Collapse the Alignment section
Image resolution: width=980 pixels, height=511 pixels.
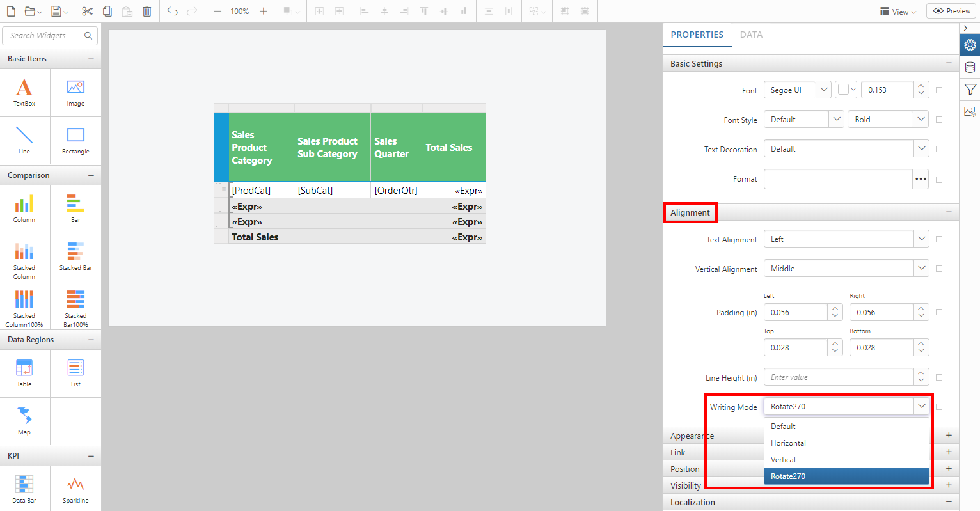[949, 212]
